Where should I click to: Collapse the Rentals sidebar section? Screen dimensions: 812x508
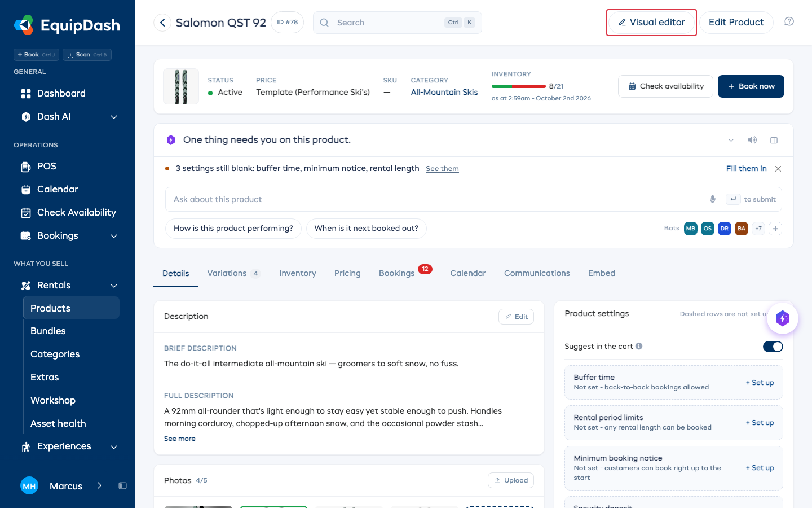pyautogui.click(x=114, y=286)
